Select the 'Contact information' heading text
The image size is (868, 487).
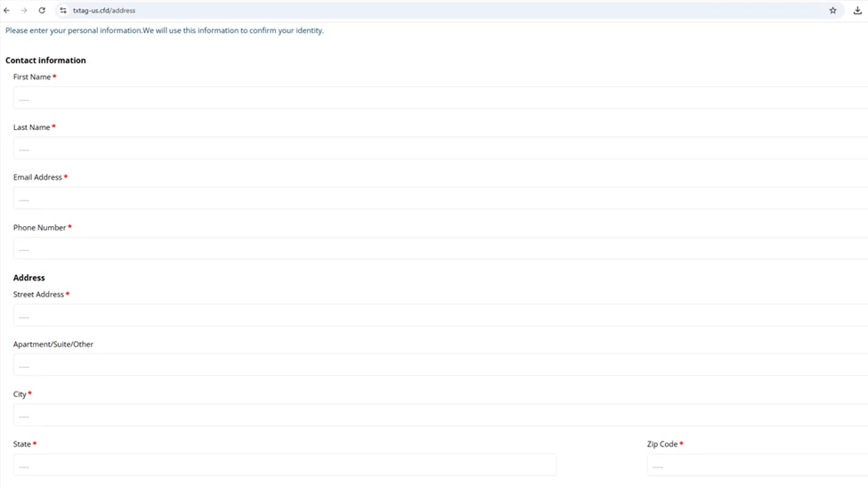(45, 61)
